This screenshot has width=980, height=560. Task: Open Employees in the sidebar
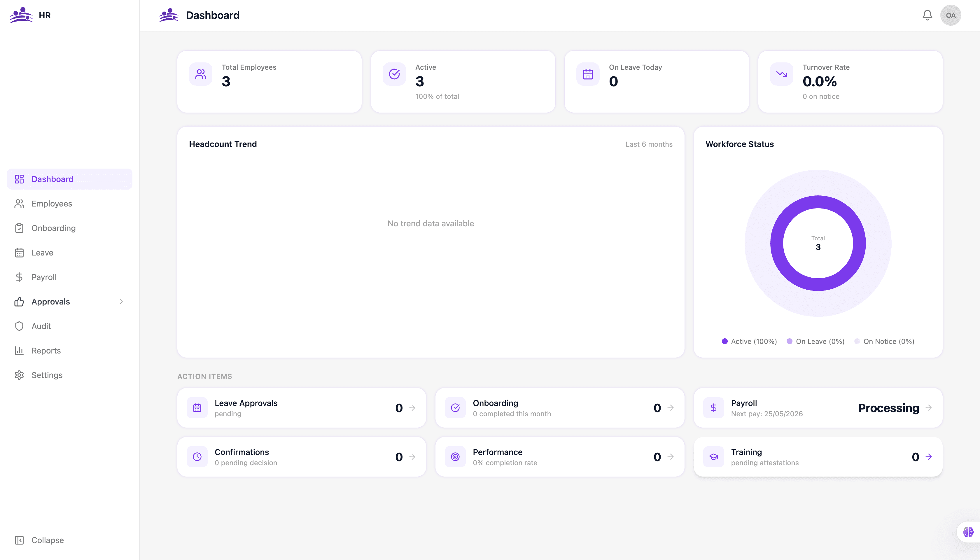[x=70, y=204]
